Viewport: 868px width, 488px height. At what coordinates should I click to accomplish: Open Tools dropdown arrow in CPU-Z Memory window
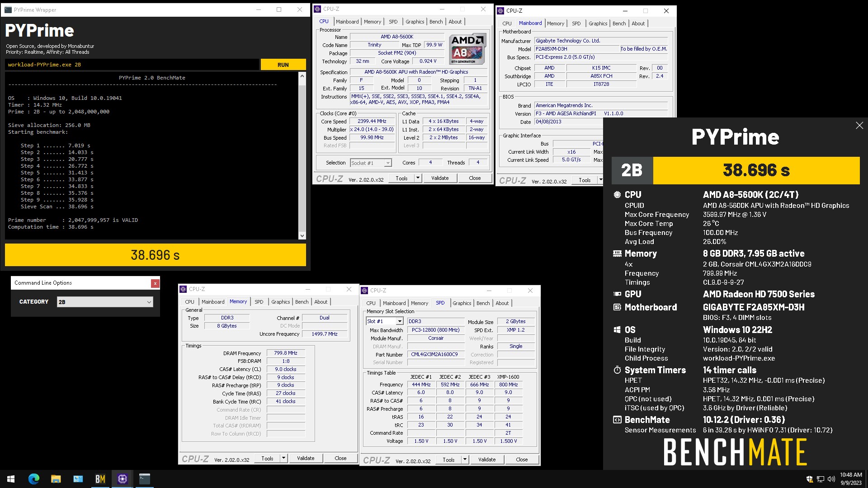coord(284,458)
